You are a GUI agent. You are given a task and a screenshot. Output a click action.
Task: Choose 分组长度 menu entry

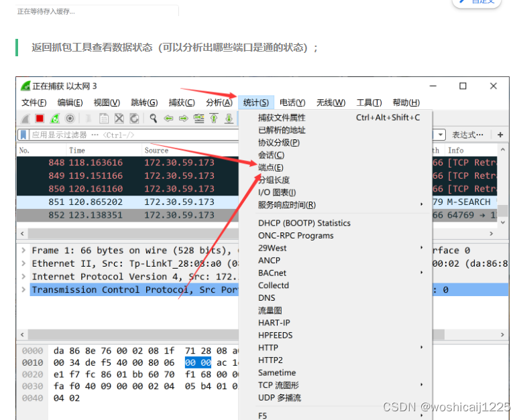335,180
